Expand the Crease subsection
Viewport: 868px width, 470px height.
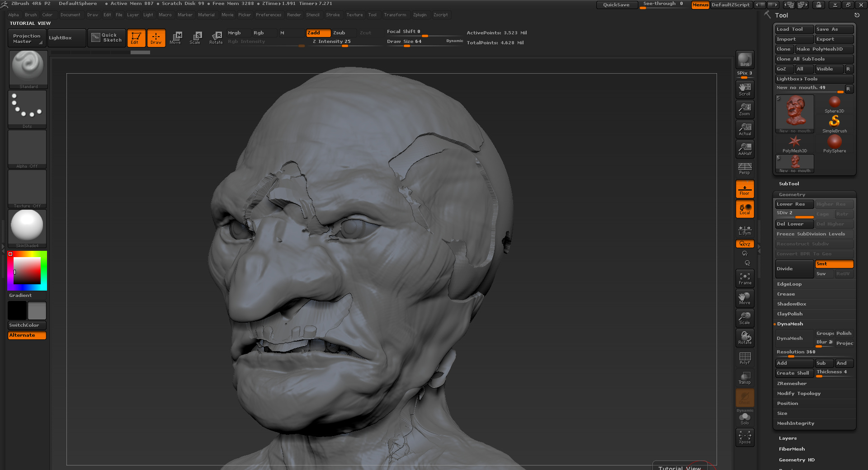pos(786,294)
